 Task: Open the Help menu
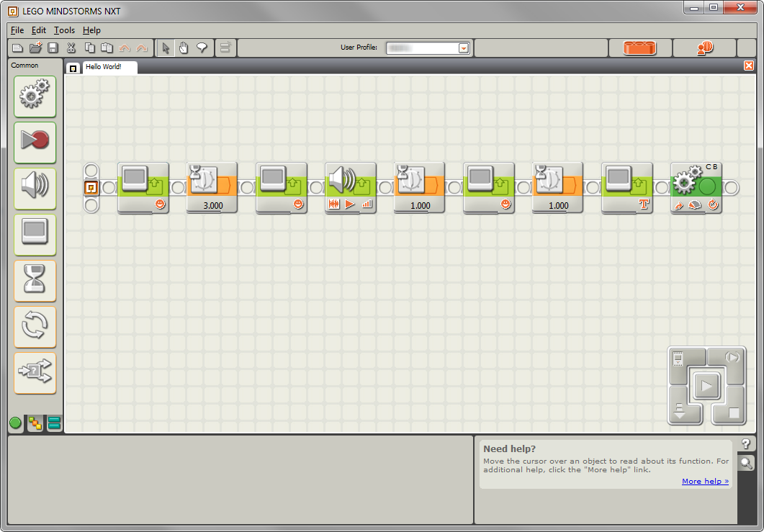(91, 30)
